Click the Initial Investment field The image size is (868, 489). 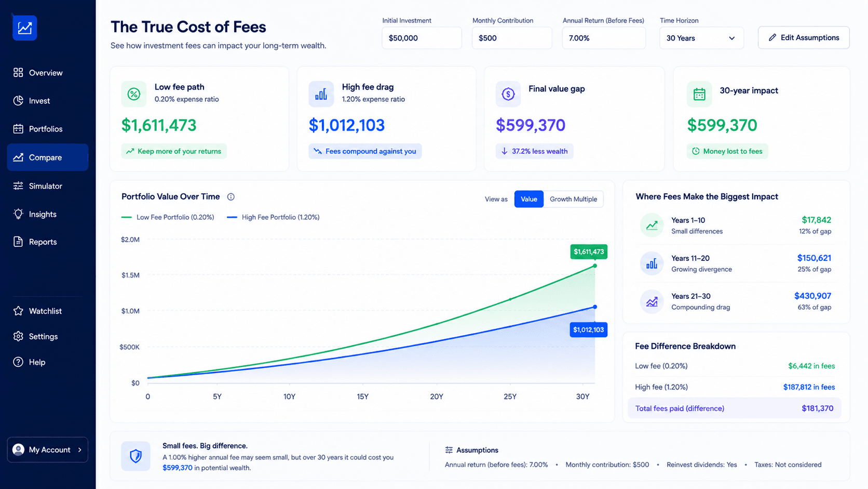coord(422,38)
